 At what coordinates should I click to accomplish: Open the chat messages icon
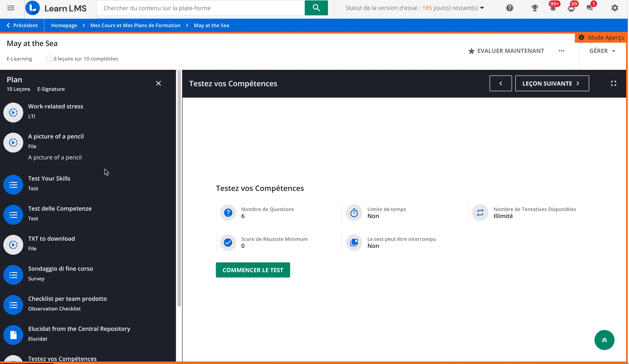(x=590, y=8)
